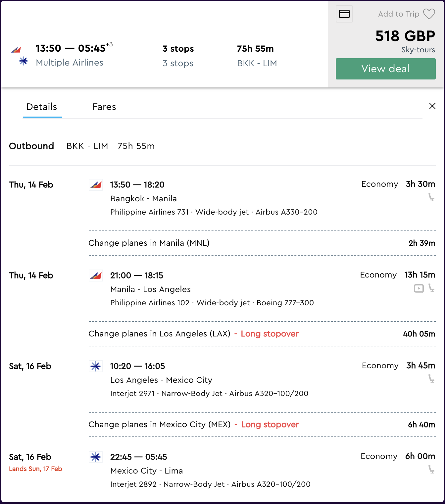Select the Interjet icon for Los Angeles-Mexico City
The height and width of the screenshot is (504, 445).
[96, 367]
